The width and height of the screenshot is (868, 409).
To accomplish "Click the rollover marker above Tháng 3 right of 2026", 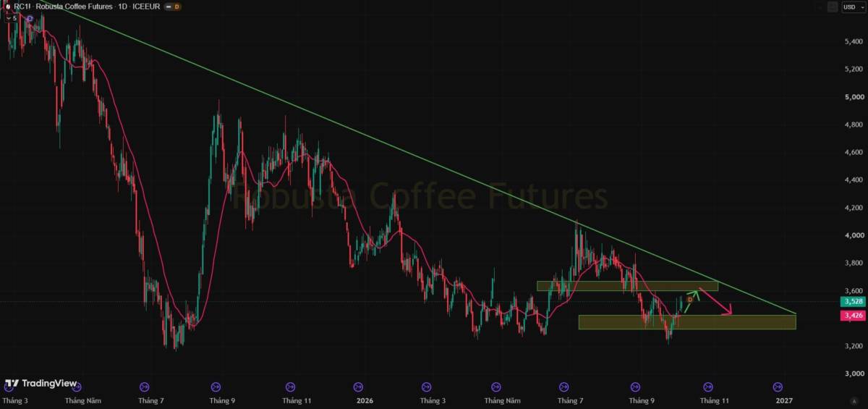I will [x=425, y=387].
